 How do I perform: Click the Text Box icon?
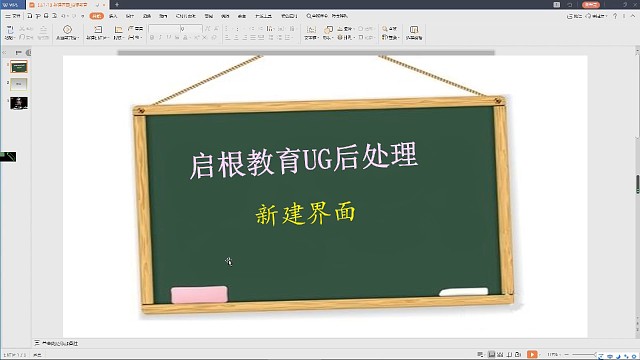coord(311,29)
